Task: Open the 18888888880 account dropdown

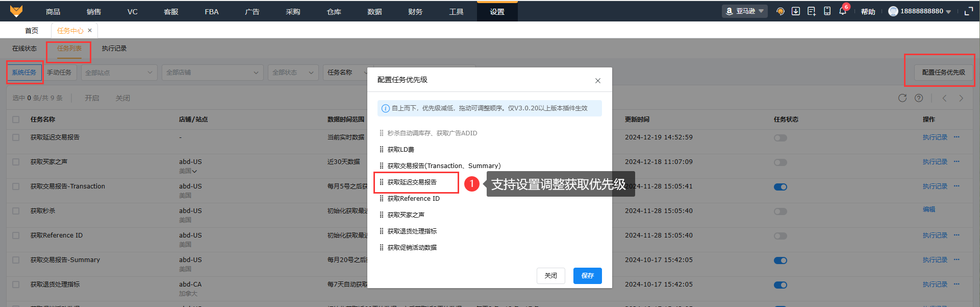Action: pyautogui.click(x=925, y=11)
